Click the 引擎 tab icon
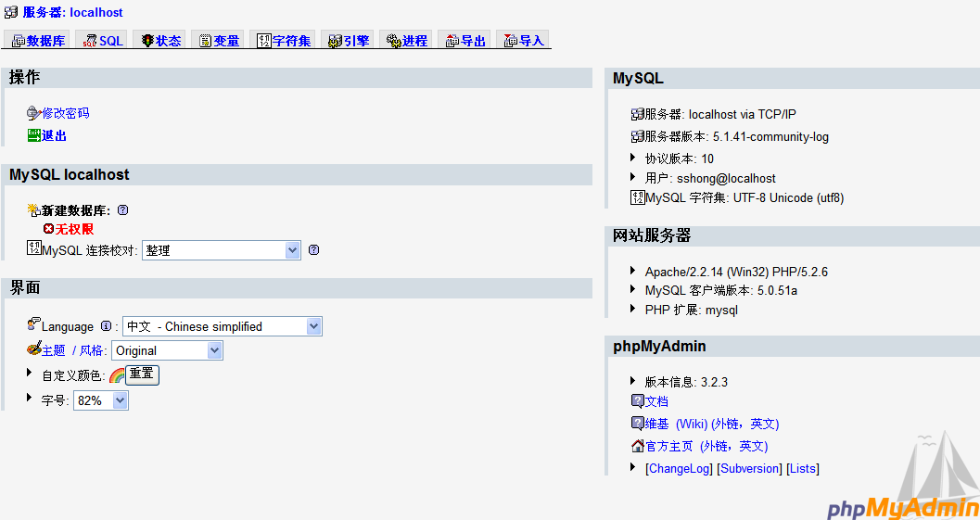Viewport: 980px width, 520px height. (336, 41)
